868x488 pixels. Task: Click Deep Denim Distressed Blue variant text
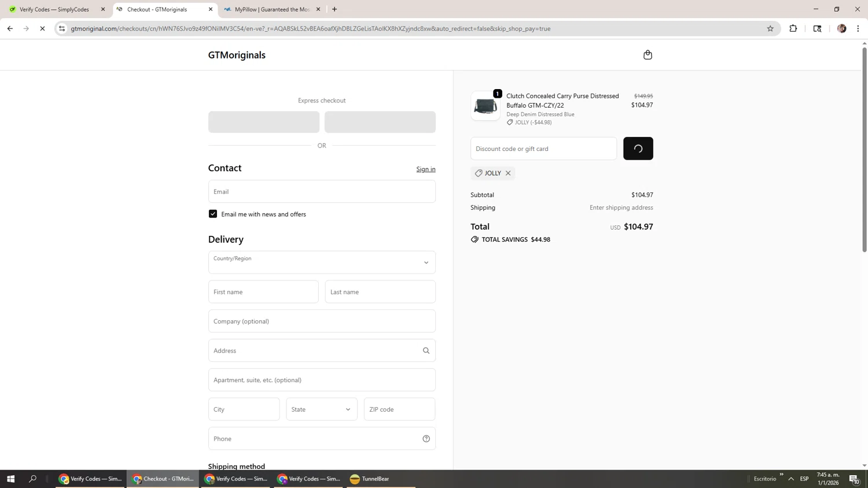click(x=540, y=114)
